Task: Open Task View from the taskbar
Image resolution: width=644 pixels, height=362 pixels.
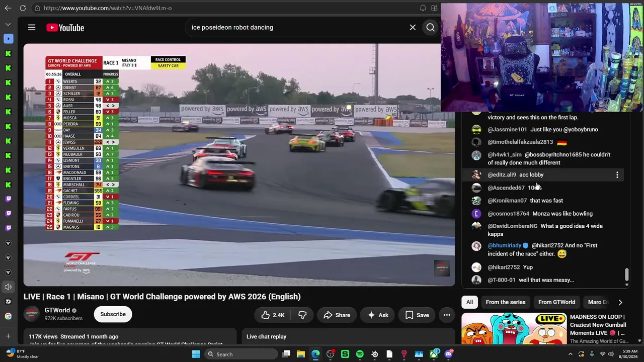Action: 286,354
